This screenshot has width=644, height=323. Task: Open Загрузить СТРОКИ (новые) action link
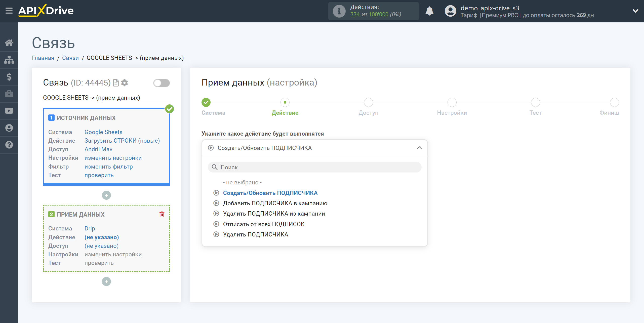[x=122, y=141]
